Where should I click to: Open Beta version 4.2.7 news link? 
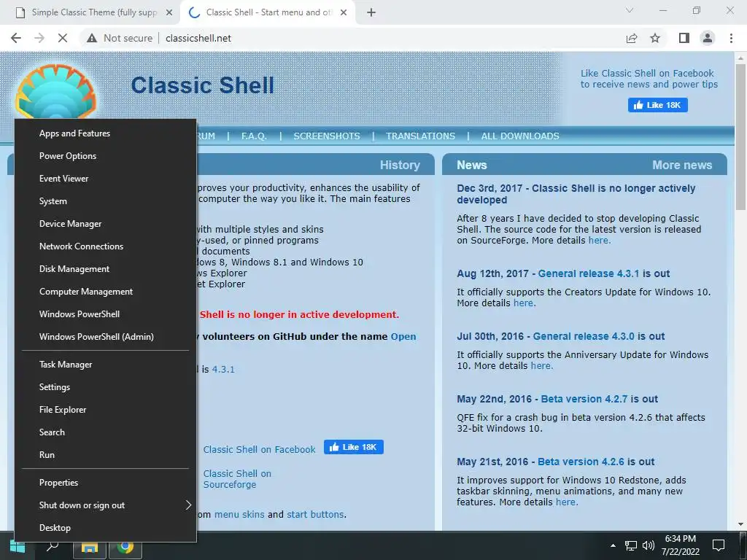point(584,399)
